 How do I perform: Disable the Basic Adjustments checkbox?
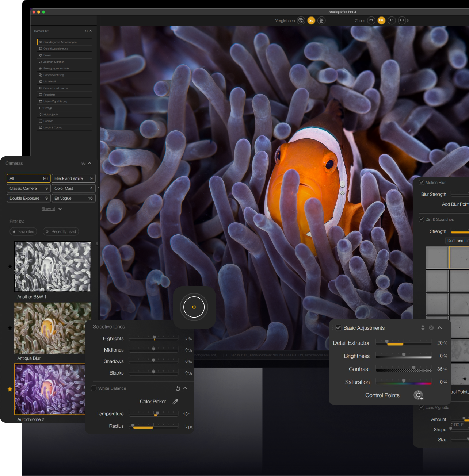pos(338,328)
